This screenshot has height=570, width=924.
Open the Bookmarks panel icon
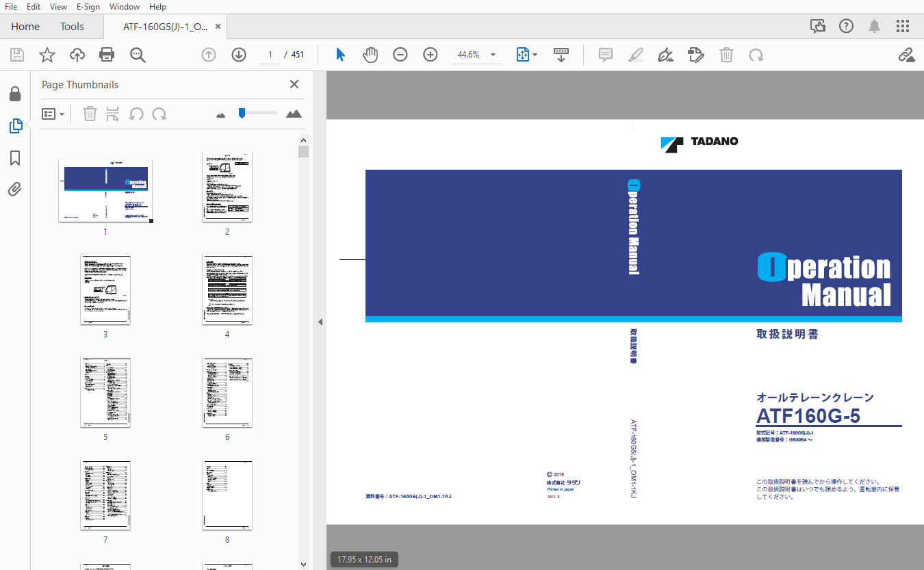15,158
